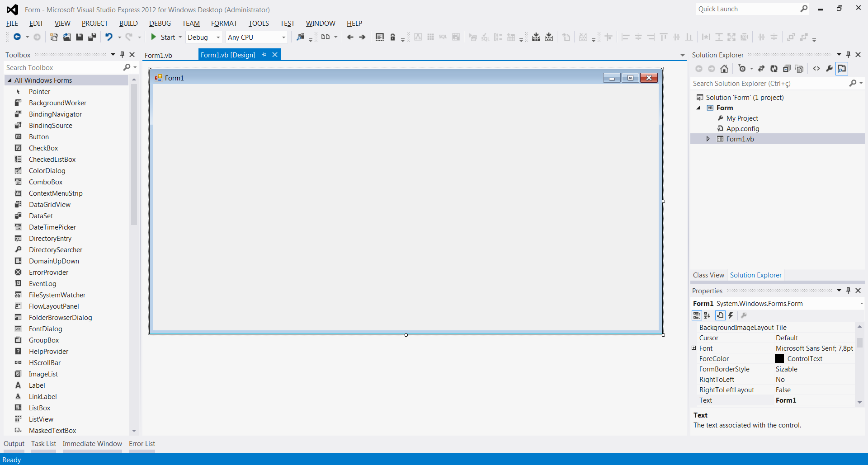Click Sync with Active Document icon
The width and height of the screenshot is (868, 465).
tap(761, 69)
